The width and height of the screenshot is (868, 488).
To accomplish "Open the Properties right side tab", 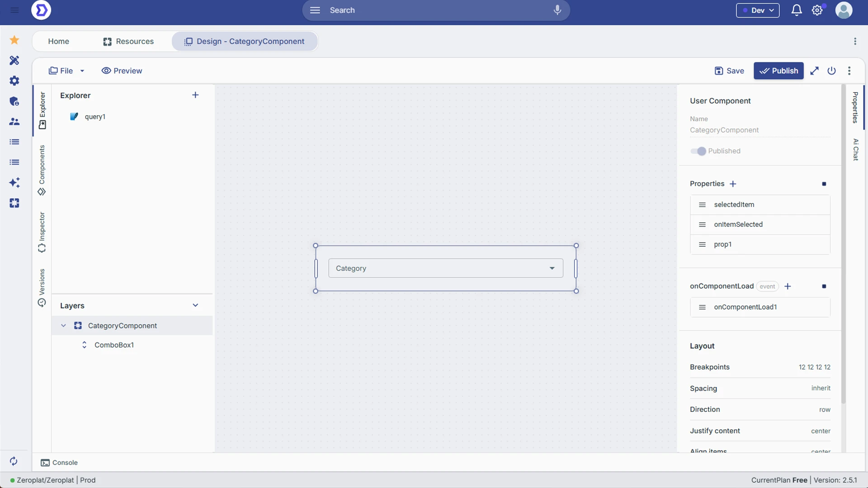I will click(x=855, y=107).
